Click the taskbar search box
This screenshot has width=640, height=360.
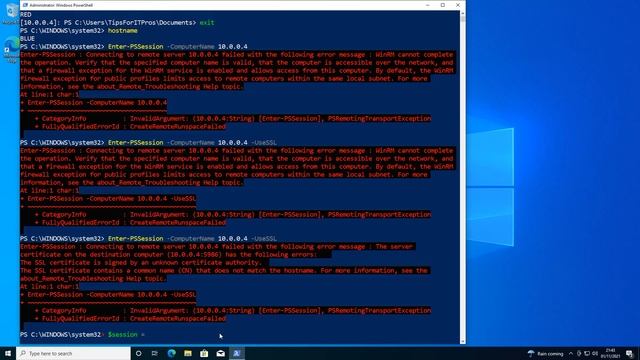coord(73,353)
